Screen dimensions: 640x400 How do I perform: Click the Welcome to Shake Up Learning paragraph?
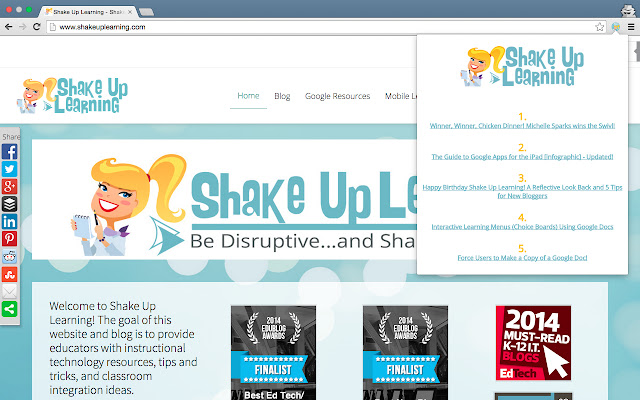point(123,348)
